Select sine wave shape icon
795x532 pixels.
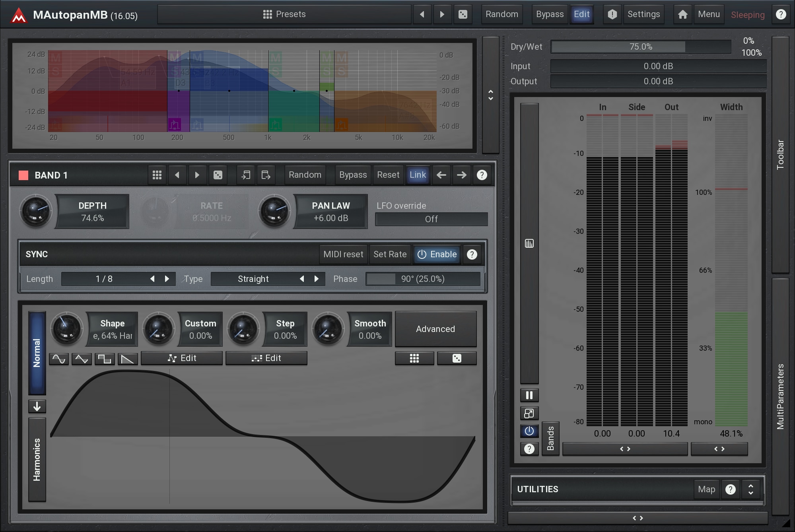(x=59, y=359)
